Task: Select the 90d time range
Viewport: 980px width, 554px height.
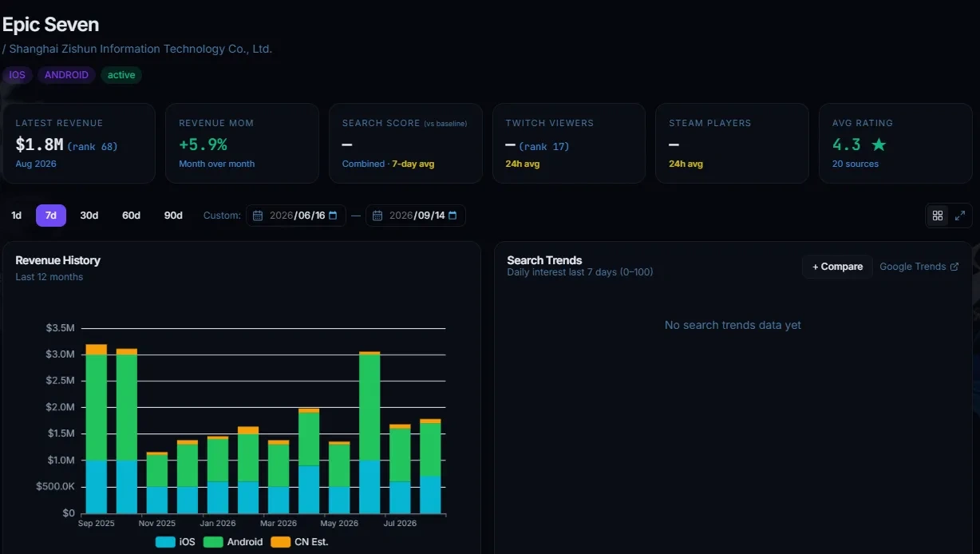Action: click(173, 216)
